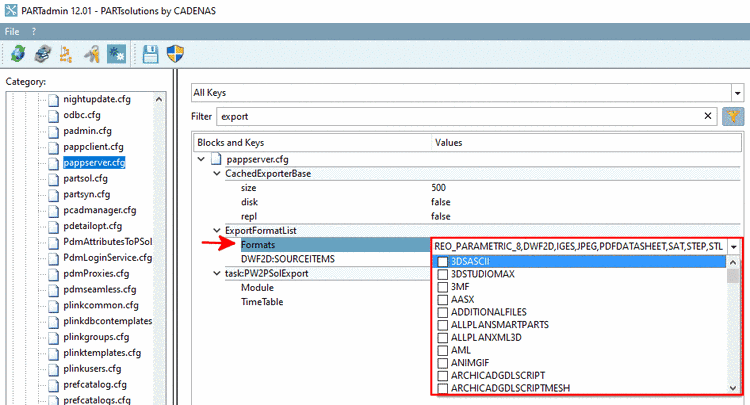Image resolution: width=750 pixels, height=405 pixels.
Task: Click the save floppy disk icon
Action: (x=151, y=54)
